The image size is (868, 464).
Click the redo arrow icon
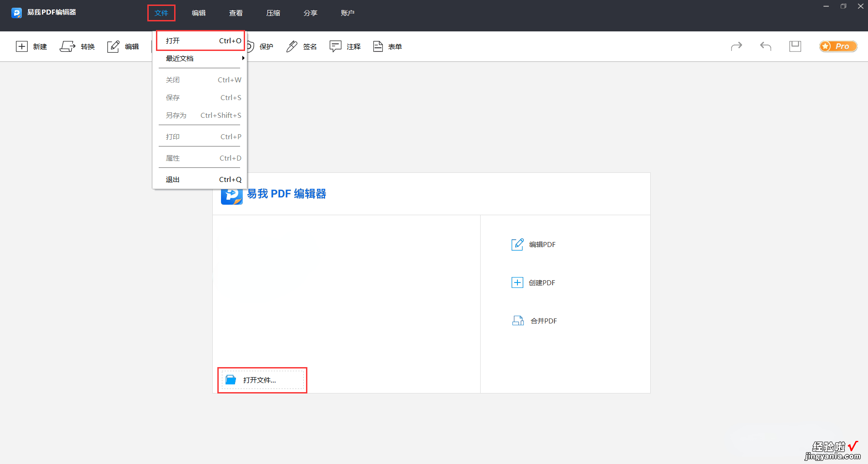click(737, 46)
